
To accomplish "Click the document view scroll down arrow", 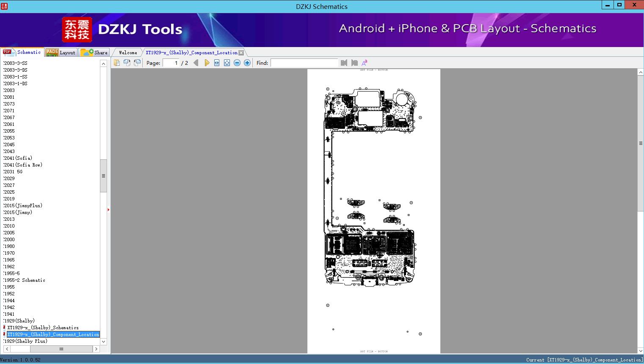I will 641,350.
